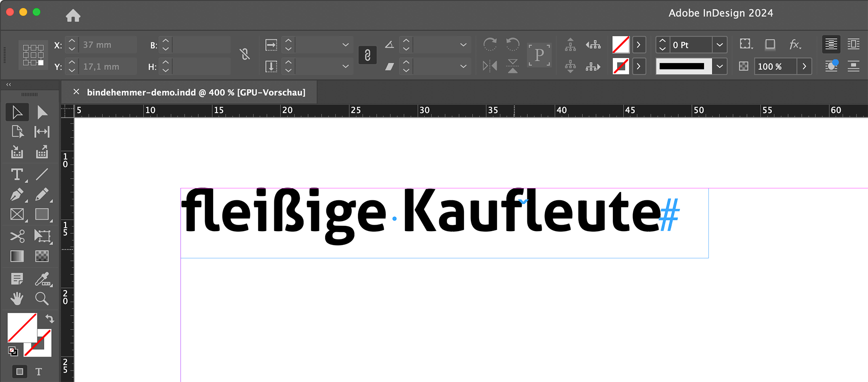Collapse the tools panel
Screen dimensions: 868x382
[x=9, y=85]
